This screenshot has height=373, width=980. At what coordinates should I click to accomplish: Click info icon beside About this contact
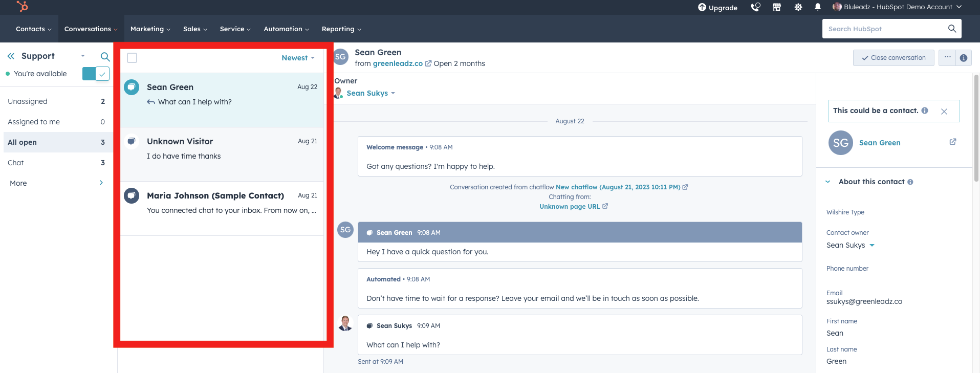point(910,182)
